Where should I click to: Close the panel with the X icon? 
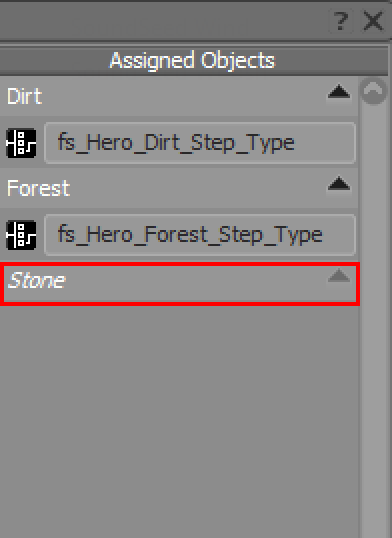coord(373,21)
